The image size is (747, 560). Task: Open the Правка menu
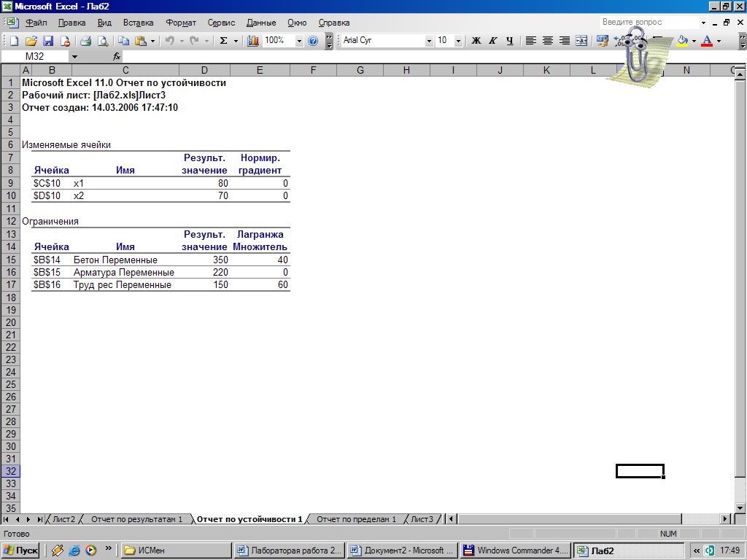click(72, 23)
